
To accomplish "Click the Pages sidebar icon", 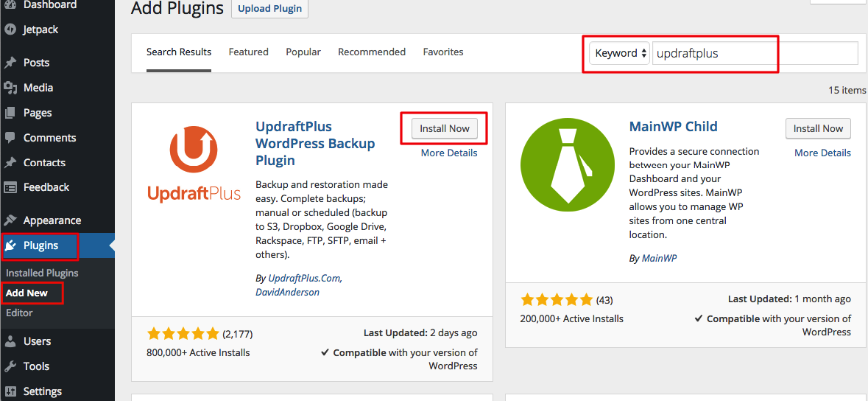I will point(10,113).
